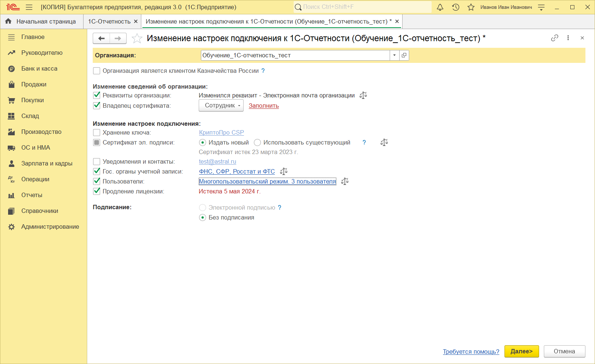Viewport: 595px width, 364px height.
Task: Go back with the left arrow button
Action: [x=101, y=38]
